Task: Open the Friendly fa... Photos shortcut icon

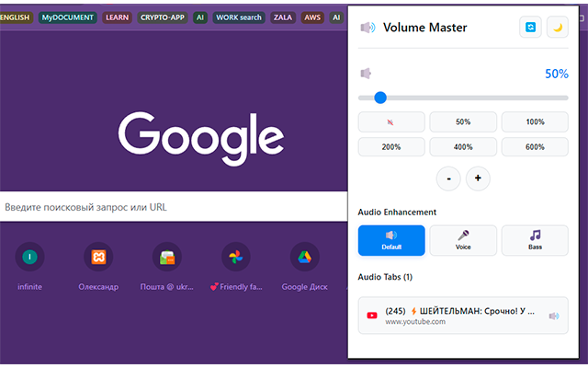Action: click(x=236, y=257)
